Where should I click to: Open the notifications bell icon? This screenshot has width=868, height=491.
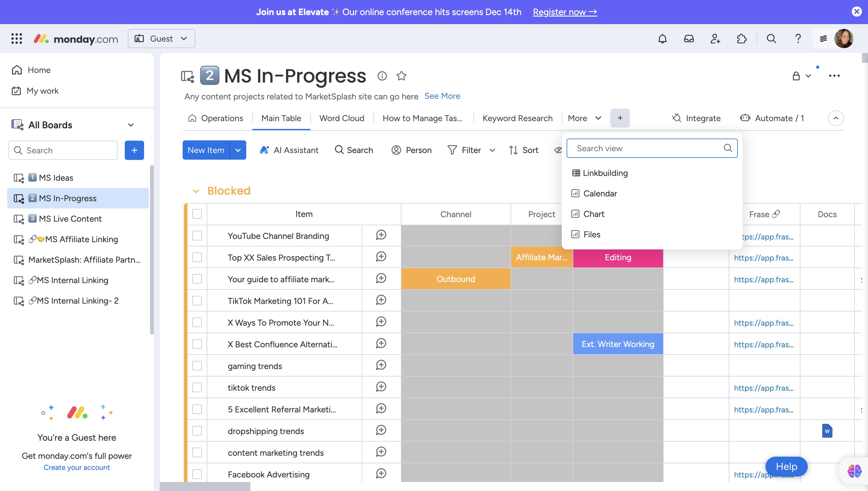(662, 39)
